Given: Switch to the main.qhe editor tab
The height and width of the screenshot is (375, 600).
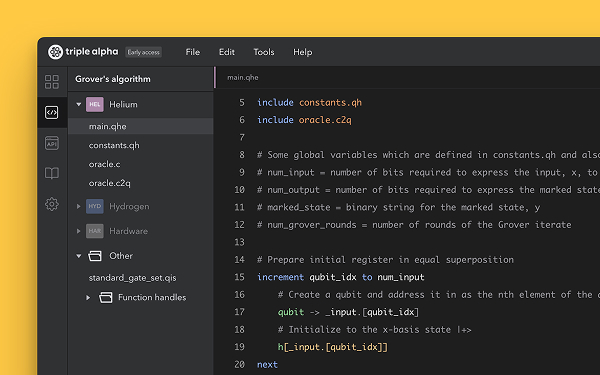Looking at the screenshot, I should click(243, 78).
